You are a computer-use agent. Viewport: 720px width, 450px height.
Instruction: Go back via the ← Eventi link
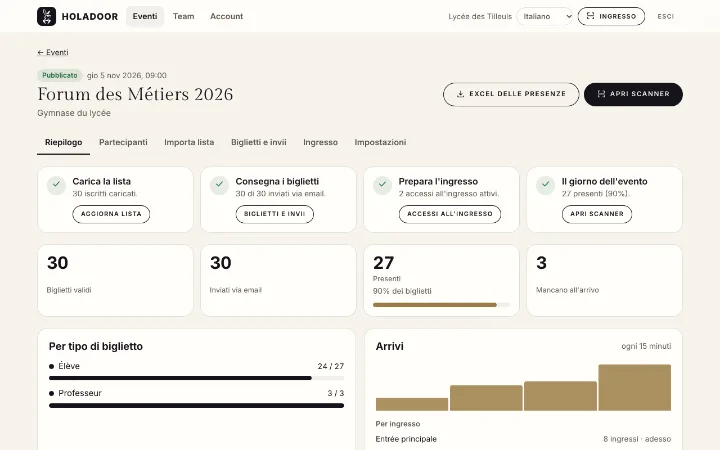53,52
